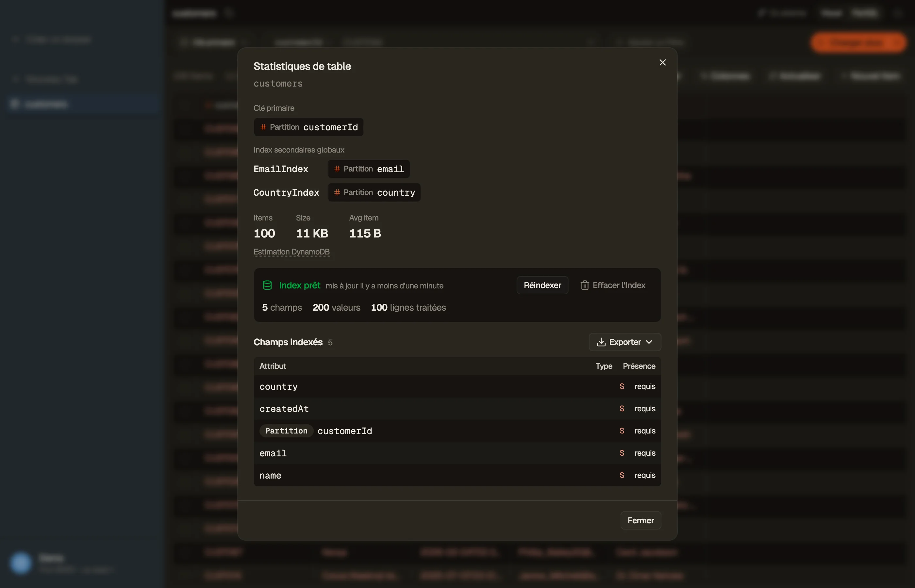Close the table statistics dialog with X
Viewport: 915px width, 588px height.
(663, 62)
